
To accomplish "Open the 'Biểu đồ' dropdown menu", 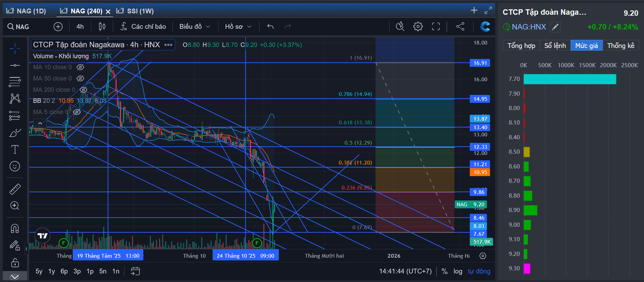I will pyautogui.click(x=194, y=26).
